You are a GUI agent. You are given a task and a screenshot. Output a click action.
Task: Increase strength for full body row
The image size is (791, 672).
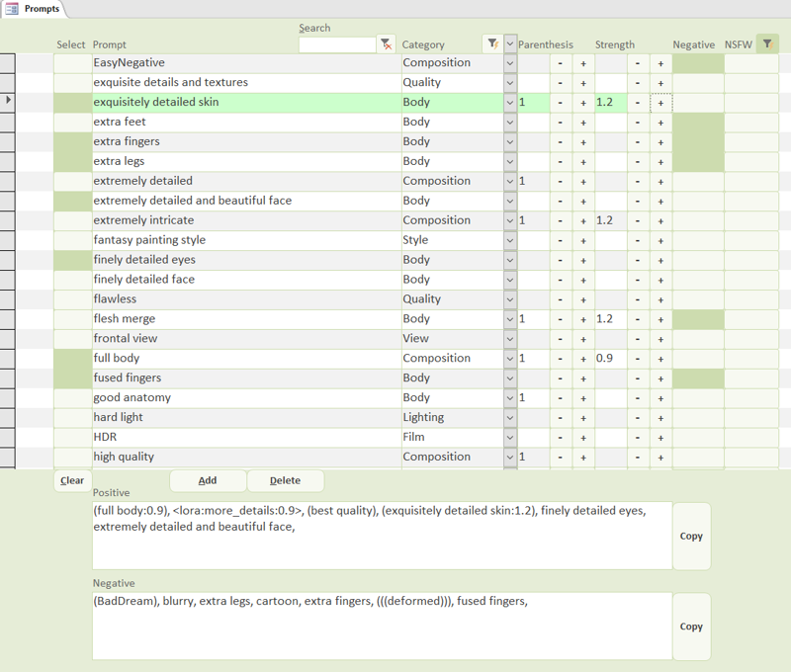click(x=660, y=359)
